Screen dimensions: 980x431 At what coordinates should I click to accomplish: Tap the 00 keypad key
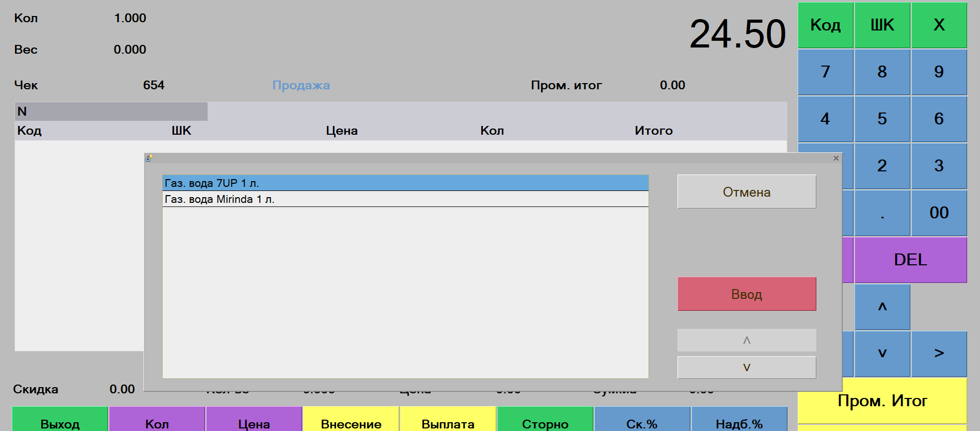pyautogui.click(x=939, y=213)
